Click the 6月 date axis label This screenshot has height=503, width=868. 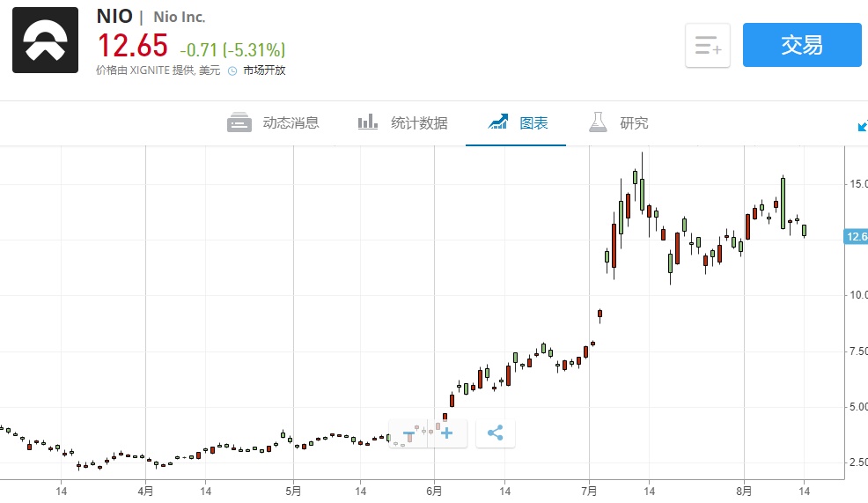434,492
